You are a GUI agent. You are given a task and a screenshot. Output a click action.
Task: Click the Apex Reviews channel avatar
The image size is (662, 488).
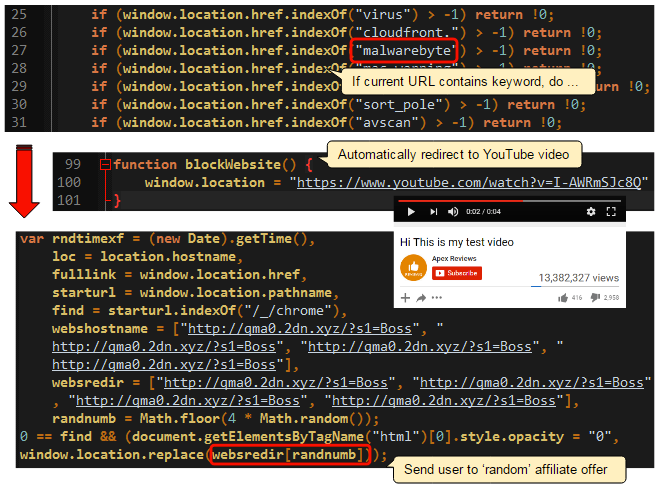[412, 267]
